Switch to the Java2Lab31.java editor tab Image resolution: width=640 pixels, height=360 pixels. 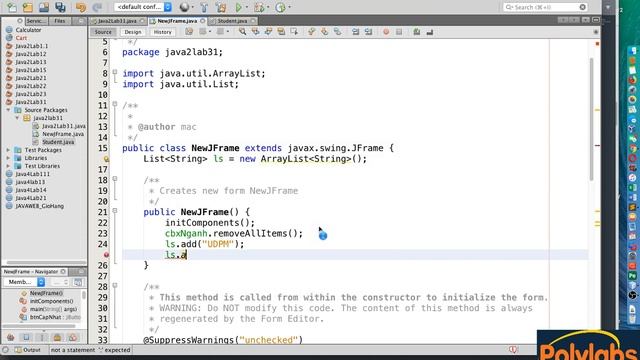click(117, 20)
